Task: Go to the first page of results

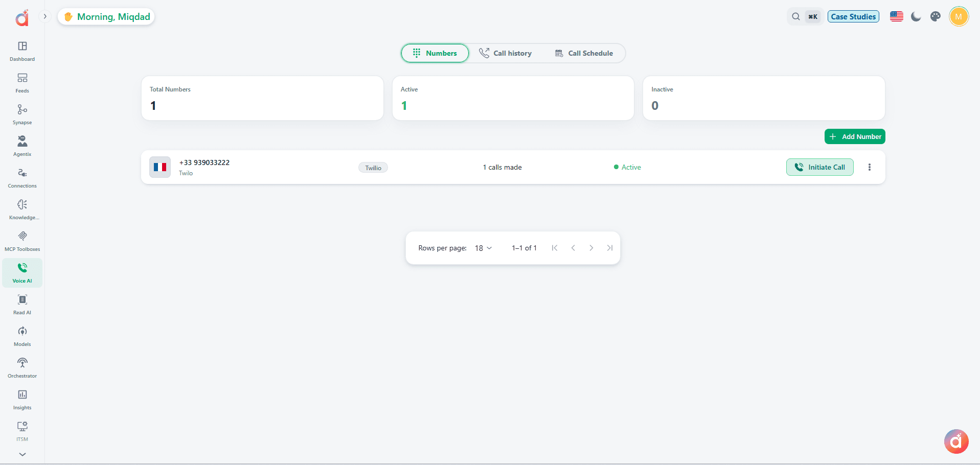Action: [x=555, y=248]
